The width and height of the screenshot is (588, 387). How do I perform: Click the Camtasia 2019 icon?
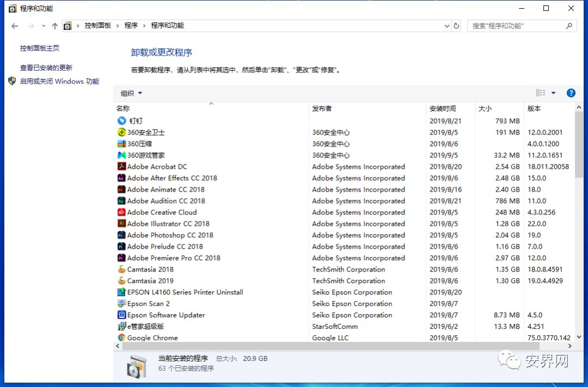pyautogui.click(x=121, y=280)
